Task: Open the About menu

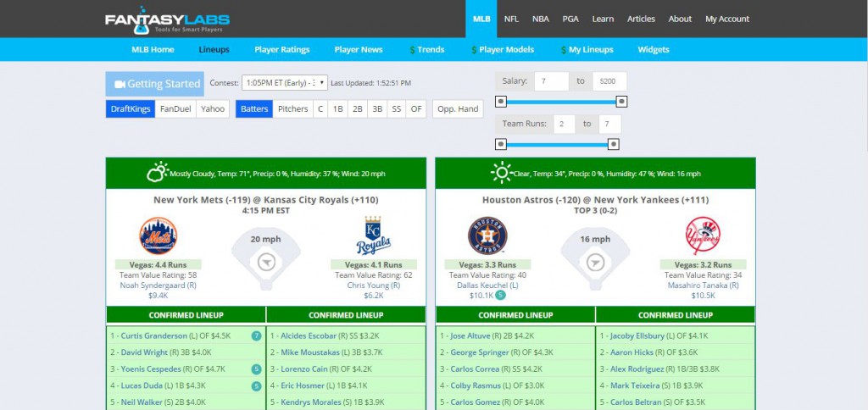Action: [680, 19]
